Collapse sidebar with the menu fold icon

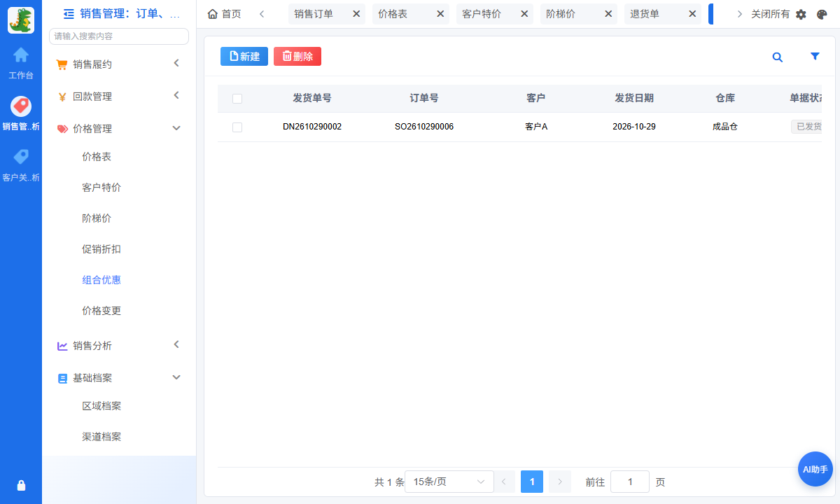pos(69,13)
